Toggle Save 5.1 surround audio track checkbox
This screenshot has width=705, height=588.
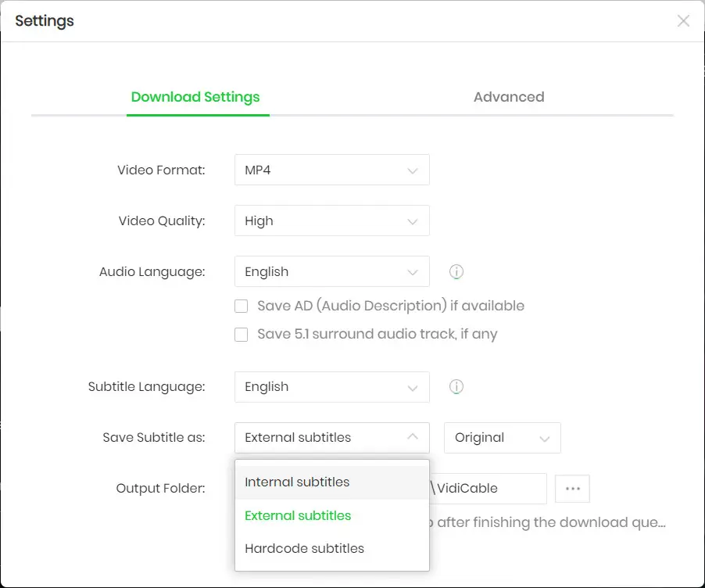241,334
